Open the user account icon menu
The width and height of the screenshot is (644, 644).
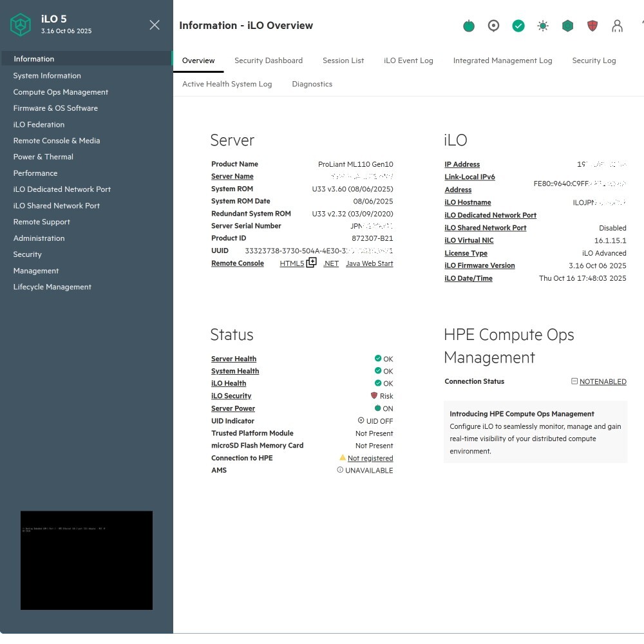(x=617, y=26)
